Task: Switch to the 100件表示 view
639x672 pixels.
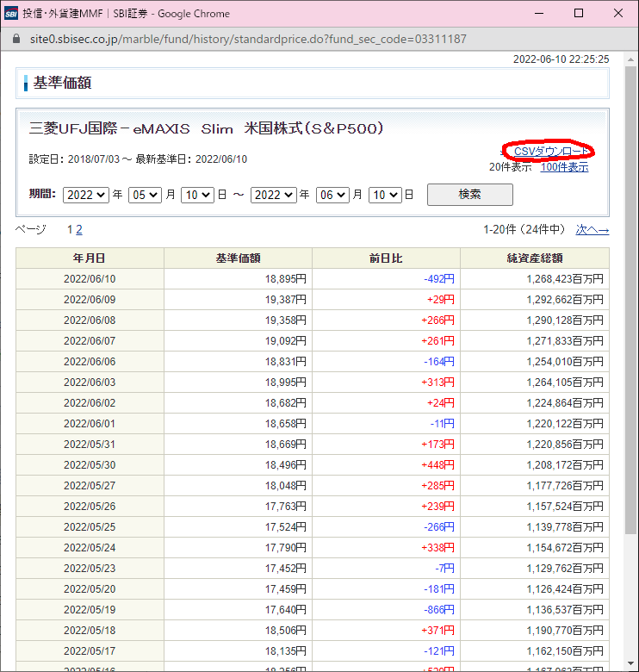Action: (x=564, y=167)
